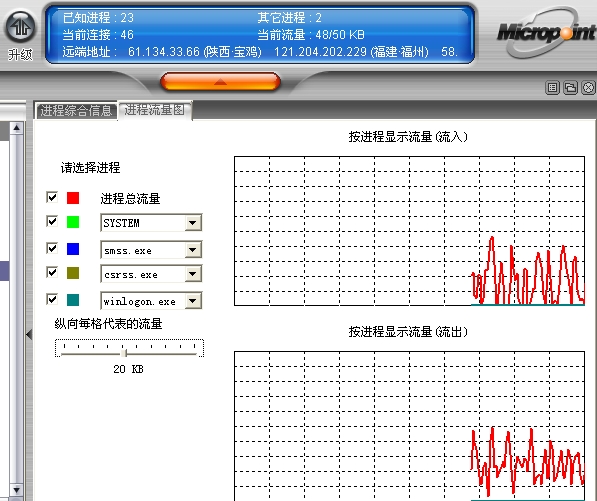
Task: Toggle the SYSTEM process checkbox
Action: [x=52, y=221]
